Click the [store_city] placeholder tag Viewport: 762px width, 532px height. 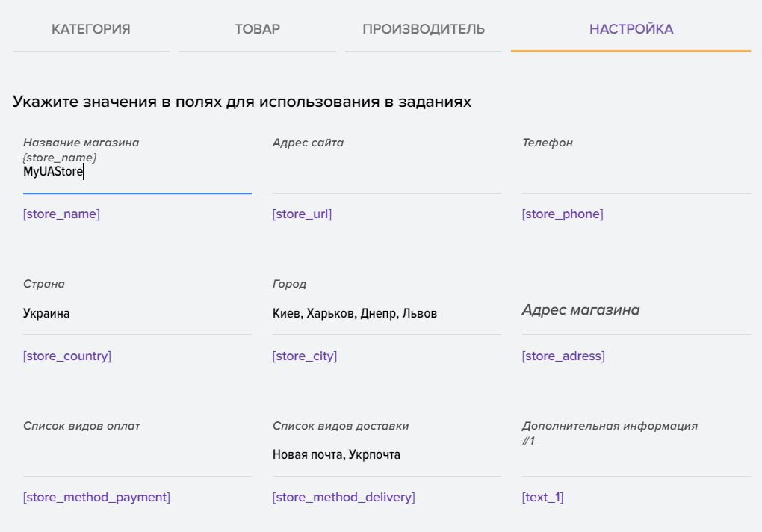305,356
